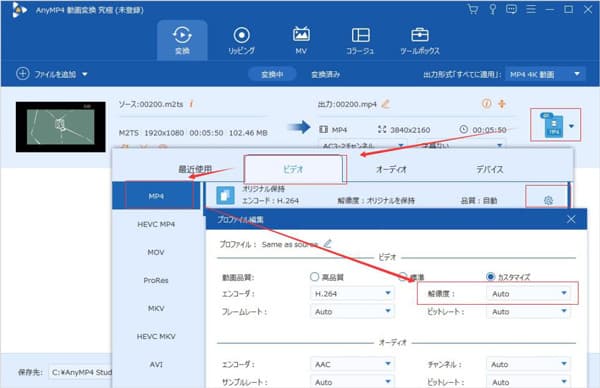Select the カスタマイズ radio button
Image resolution: width=600 pixels, height=388 pixels.
pos(490,277)
